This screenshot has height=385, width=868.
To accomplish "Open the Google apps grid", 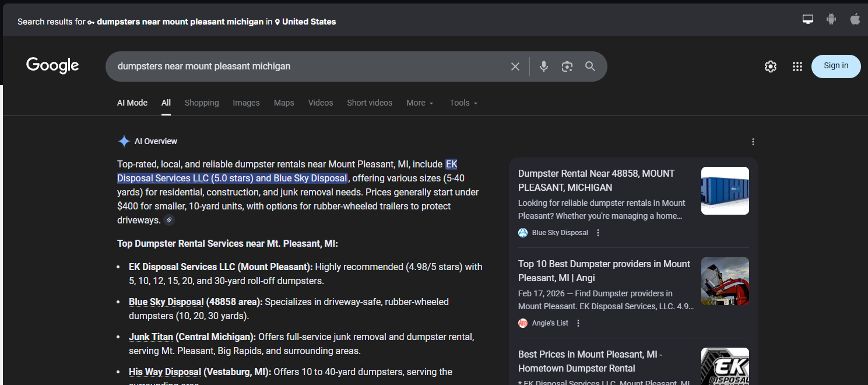I will point(797,66).
